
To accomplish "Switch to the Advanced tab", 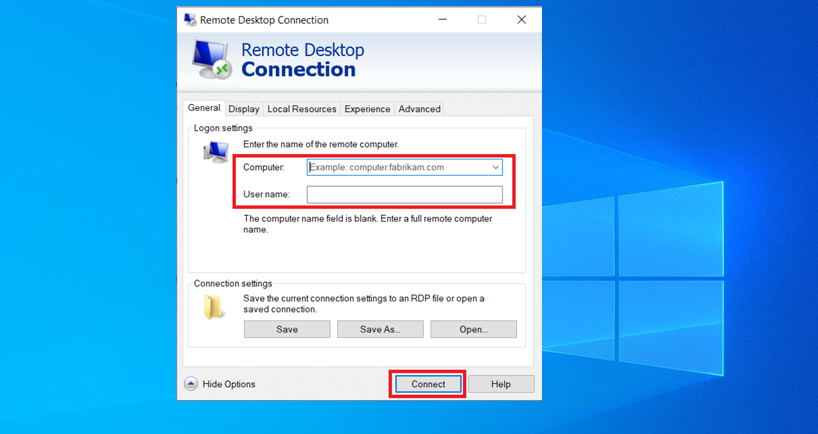I will (419, 109).
